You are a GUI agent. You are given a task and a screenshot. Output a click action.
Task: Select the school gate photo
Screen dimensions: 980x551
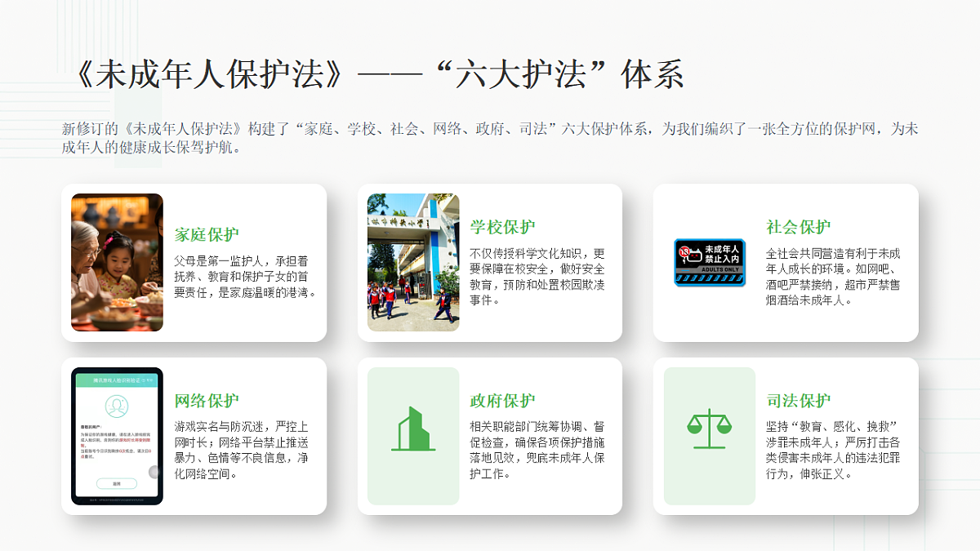pyautogui.click(x=413, y=262)
